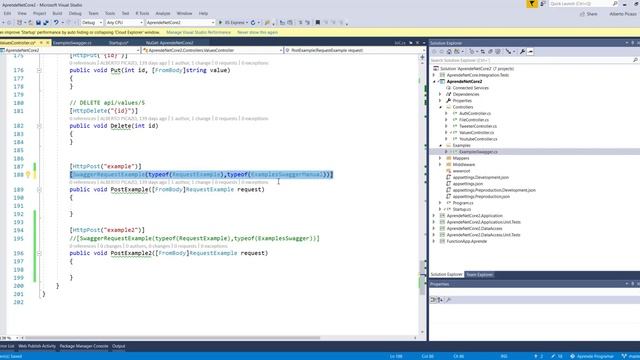Image resolution: width=640 pixels, height=360 pixels.
Task: Open the AprendeNetCore2 startup project dropdown
Action: [x=180, y=23]
